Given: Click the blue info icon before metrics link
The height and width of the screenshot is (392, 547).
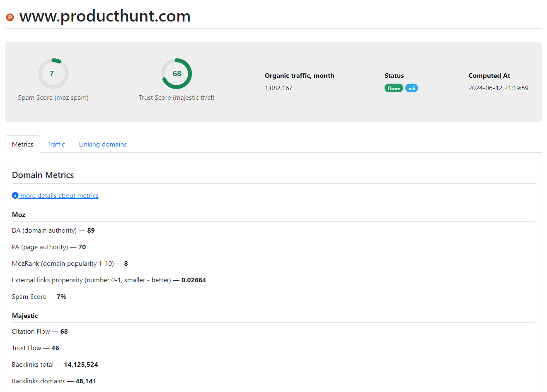Looking at the screenshot, I should (15, 195).
